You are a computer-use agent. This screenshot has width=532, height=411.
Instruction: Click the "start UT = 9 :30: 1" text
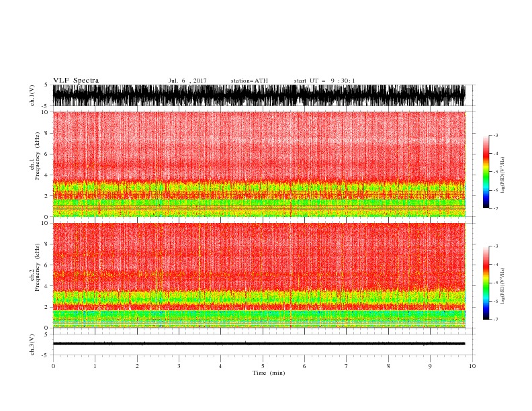(x=324, y=81)
